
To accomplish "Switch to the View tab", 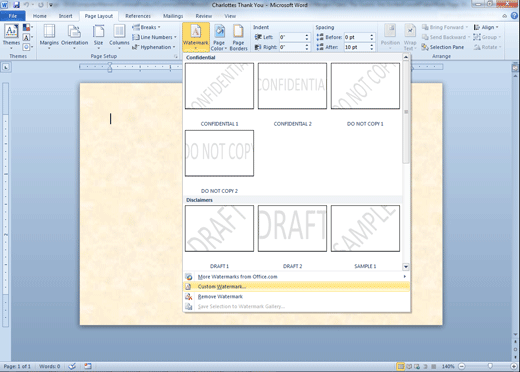I will point(230,16).
